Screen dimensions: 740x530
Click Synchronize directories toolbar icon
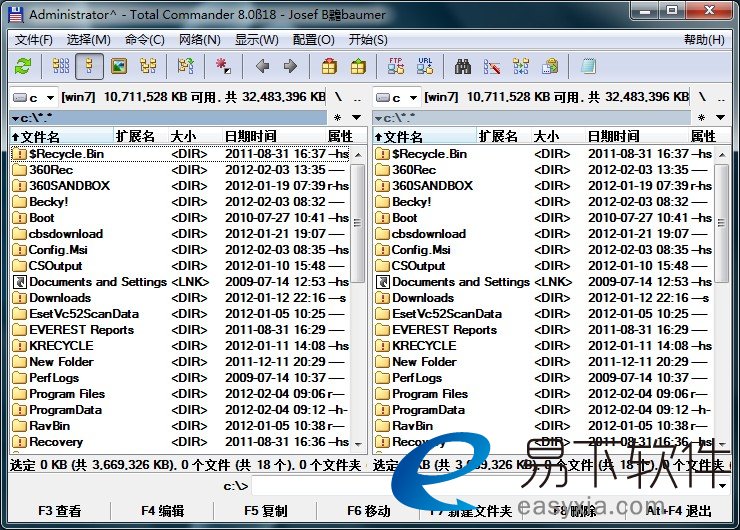[521, 66]
